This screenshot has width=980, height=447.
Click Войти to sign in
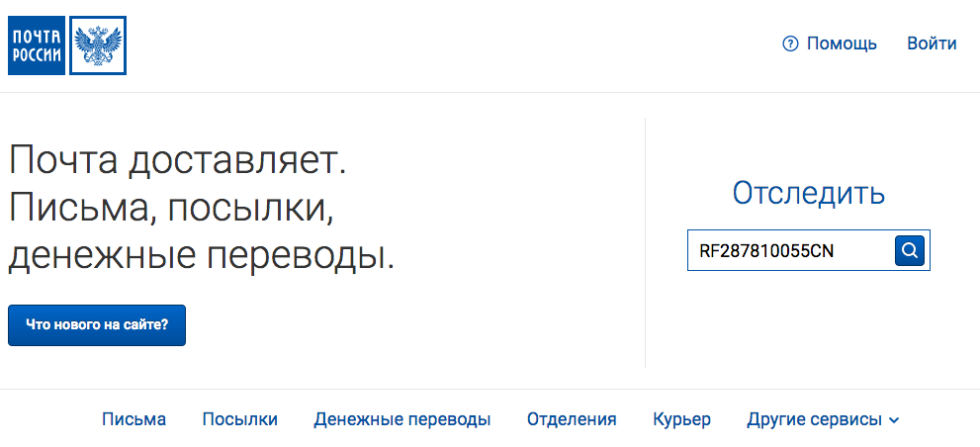(932, 44)
